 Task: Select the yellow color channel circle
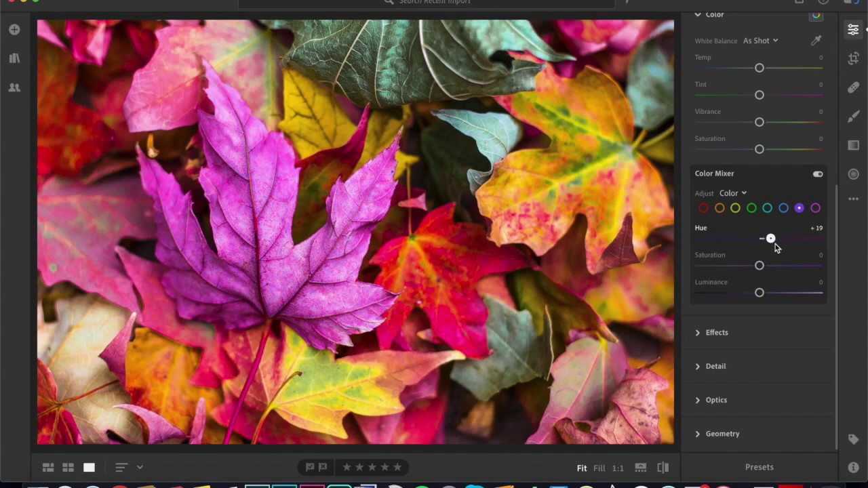coord(735,208)
